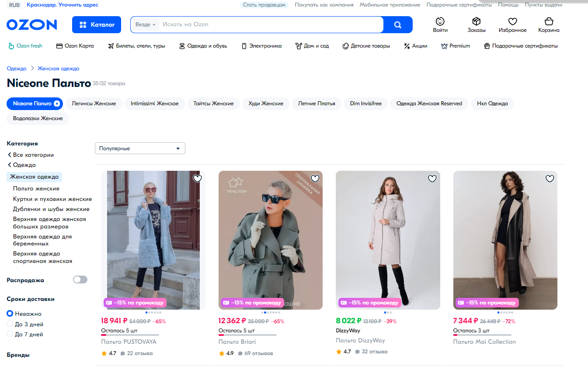Click the Войти smiley icon

[x=440, y=21]
